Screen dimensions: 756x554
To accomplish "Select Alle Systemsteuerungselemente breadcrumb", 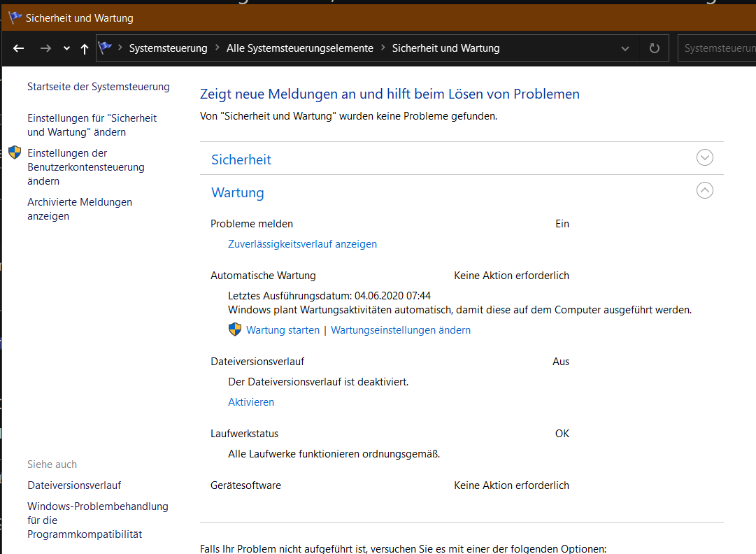I will point(300,48).
